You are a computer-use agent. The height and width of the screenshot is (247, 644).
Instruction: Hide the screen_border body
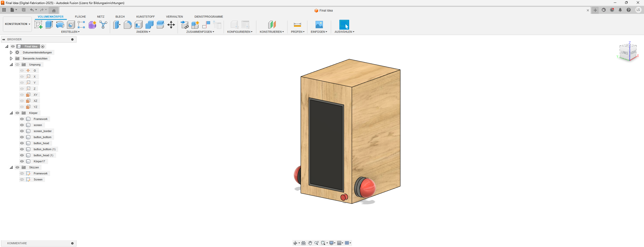[x=22, y=131]
